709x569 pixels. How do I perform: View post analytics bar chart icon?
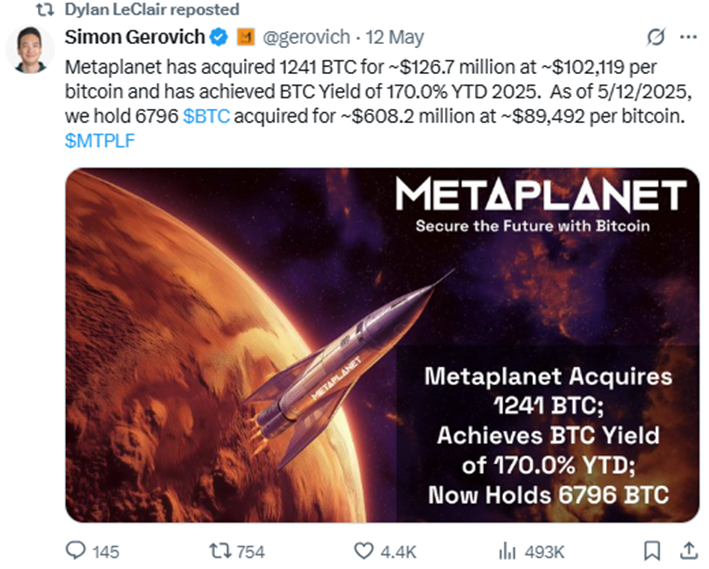pos(507,552)
